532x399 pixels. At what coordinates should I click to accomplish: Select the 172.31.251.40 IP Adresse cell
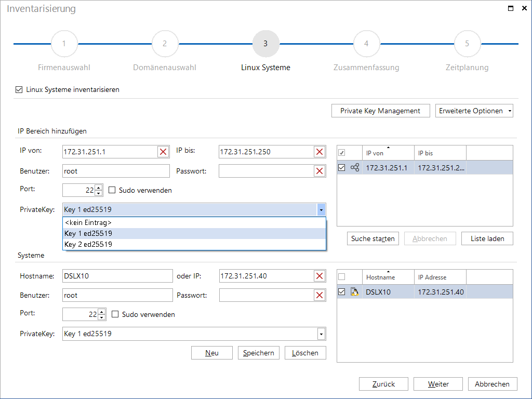pos(441,292)
